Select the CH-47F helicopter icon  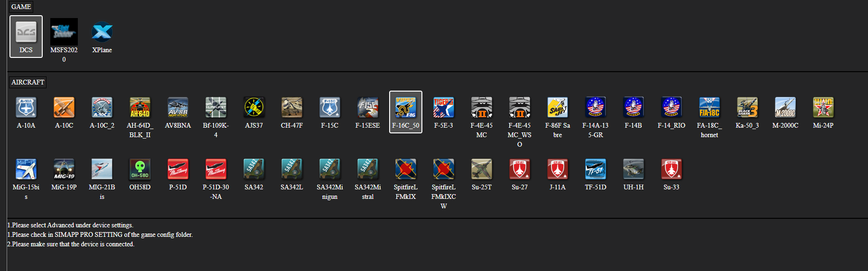(x=292, y=107)
